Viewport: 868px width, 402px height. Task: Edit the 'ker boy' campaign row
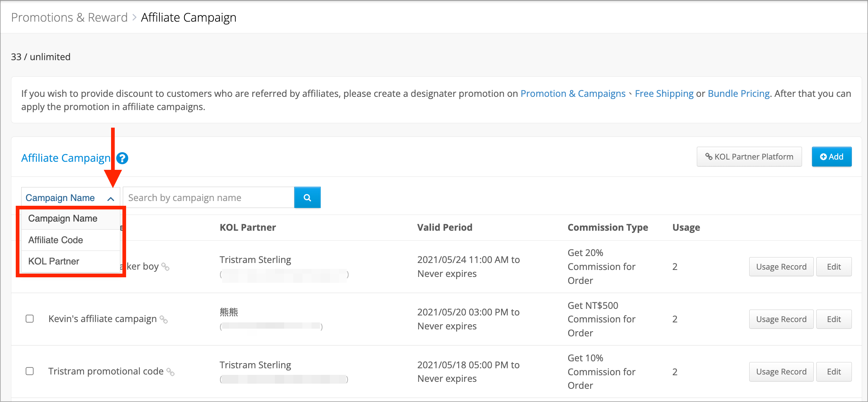[x=834, y=267]
